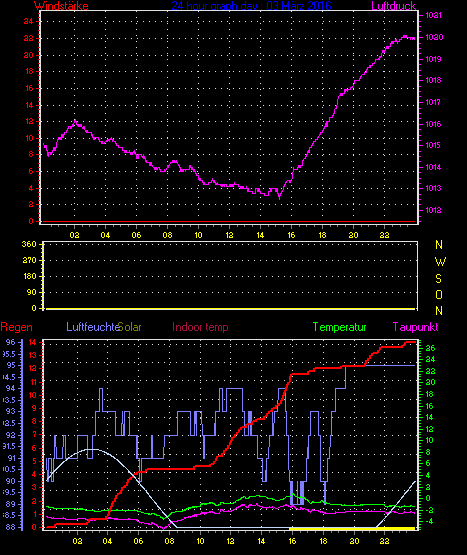Click the Windstärke label above the top chart
467x555 pixels.
click(61, 6)
